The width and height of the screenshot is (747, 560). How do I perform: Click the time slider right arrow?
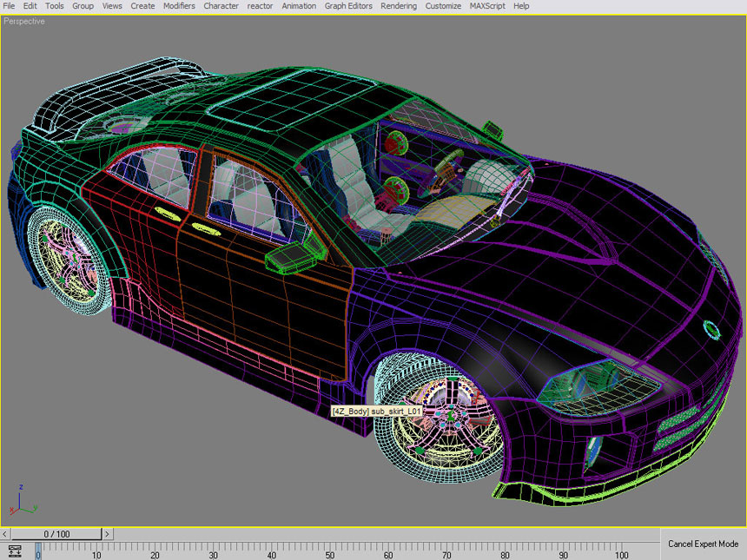[107, 534]
